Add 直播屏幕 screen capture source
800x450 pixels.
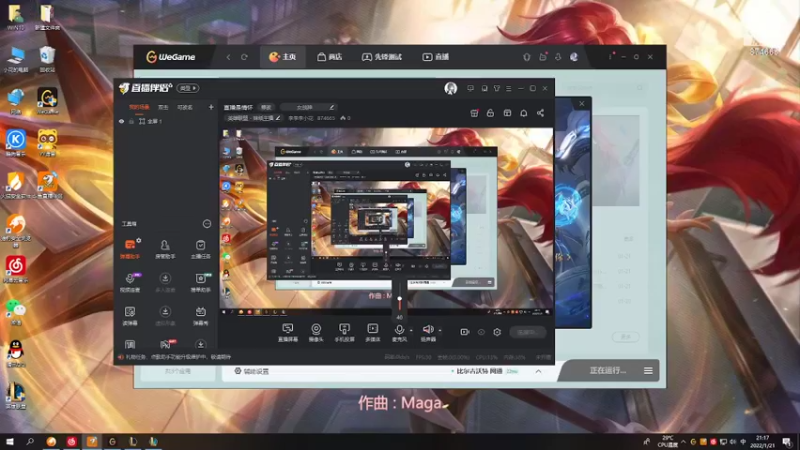[x=288, y=332]
